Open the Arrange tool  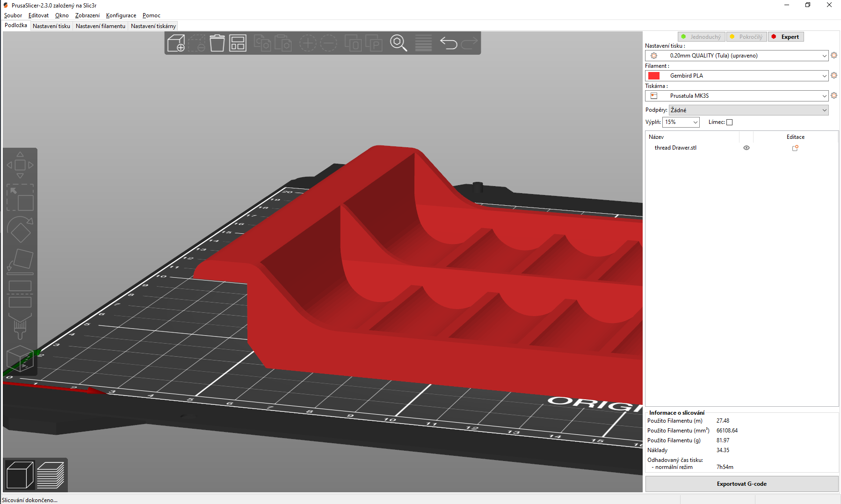point(237,43)
